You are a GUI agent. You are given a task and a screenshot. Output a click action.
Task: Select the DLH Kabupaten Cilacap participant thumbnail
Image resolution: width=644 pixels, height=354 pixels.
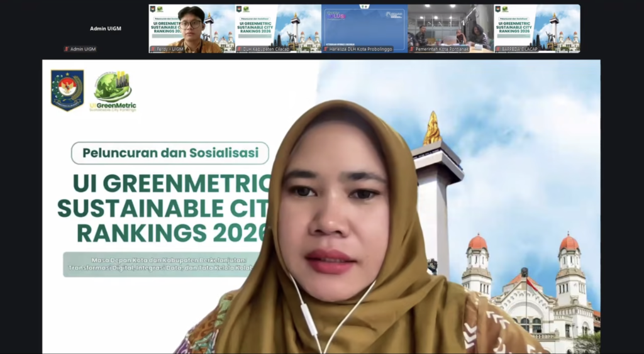click(x=278, y=29)
